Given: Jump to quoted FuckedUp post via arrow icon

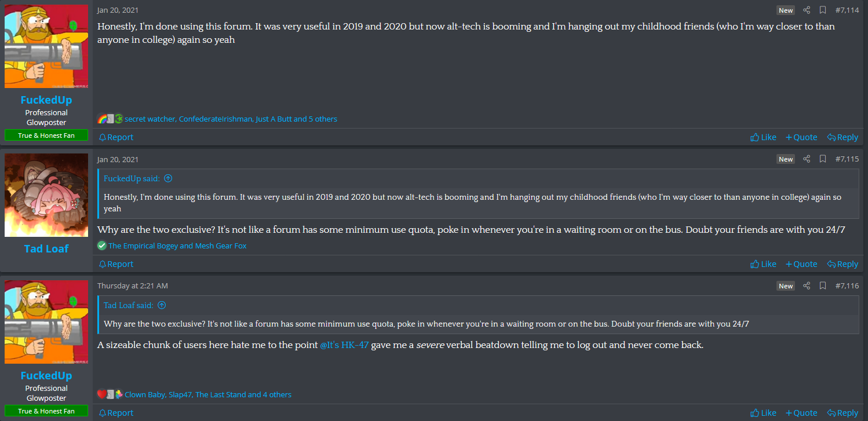Looking at the screenshot, I should click(x=168, y=178).
